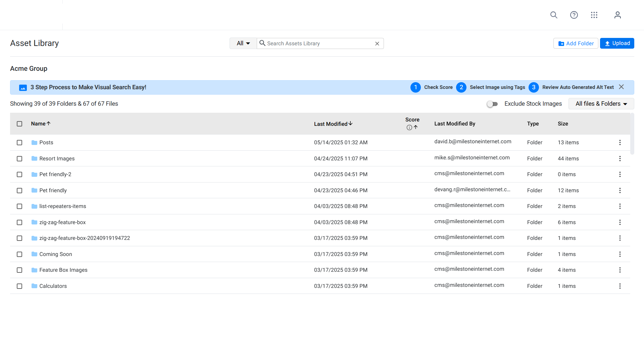Screen dimensions: 644x362
Task: Open the more options menu for Feature Box Images
Action: (620, 270)
